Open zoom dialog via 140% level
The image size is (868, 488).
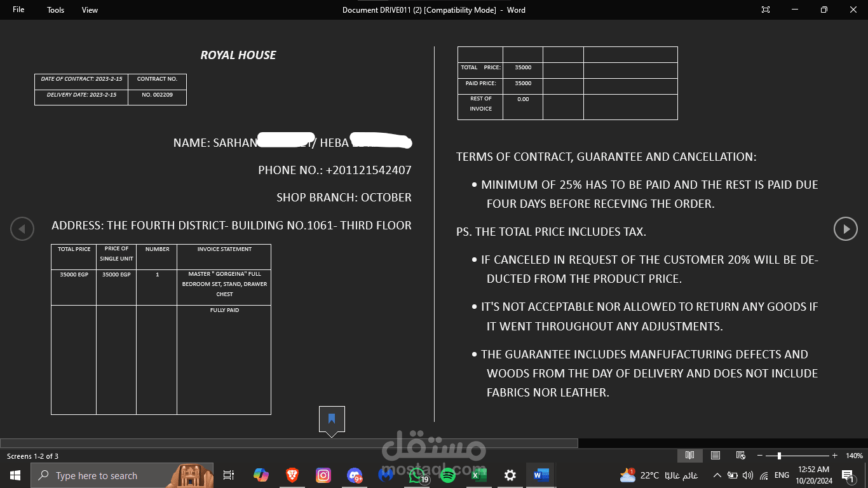tap(854, 456)
